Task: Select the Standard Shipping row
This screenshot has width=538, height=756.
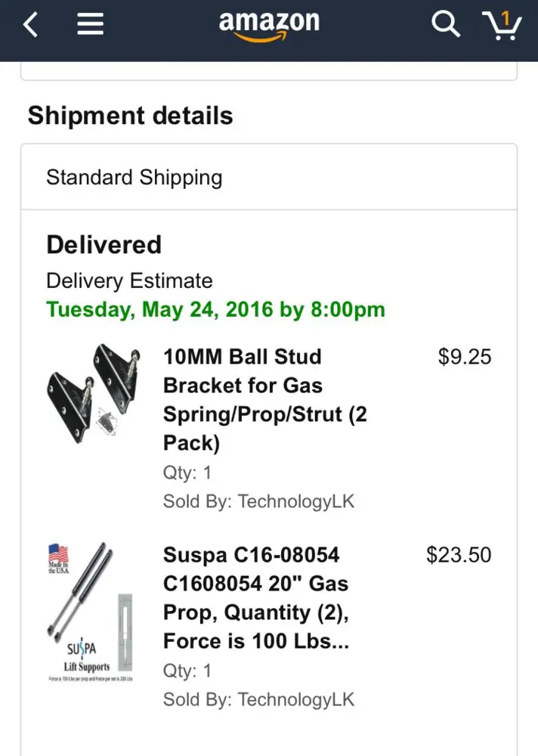Action: click(269, 177)
